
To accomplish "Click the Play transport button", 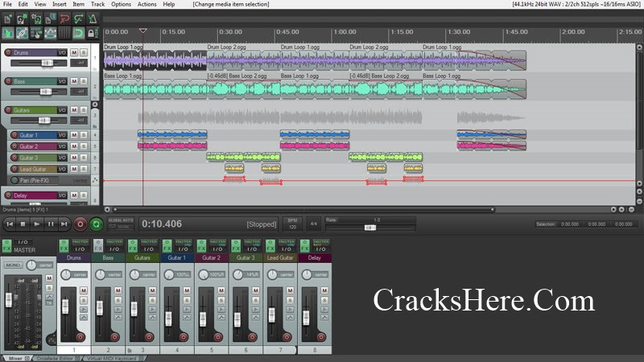I will coord(36,224).
